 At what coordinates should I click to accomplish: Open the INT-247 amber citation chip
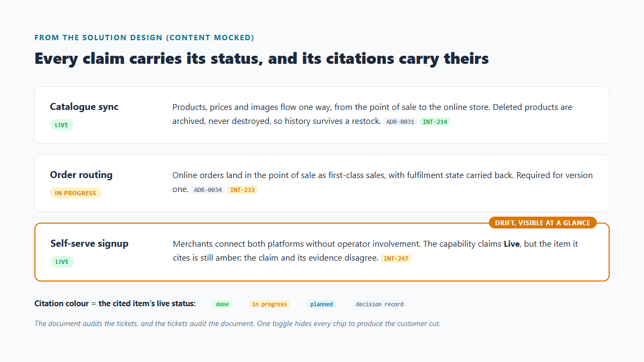[x=396, y=258]
